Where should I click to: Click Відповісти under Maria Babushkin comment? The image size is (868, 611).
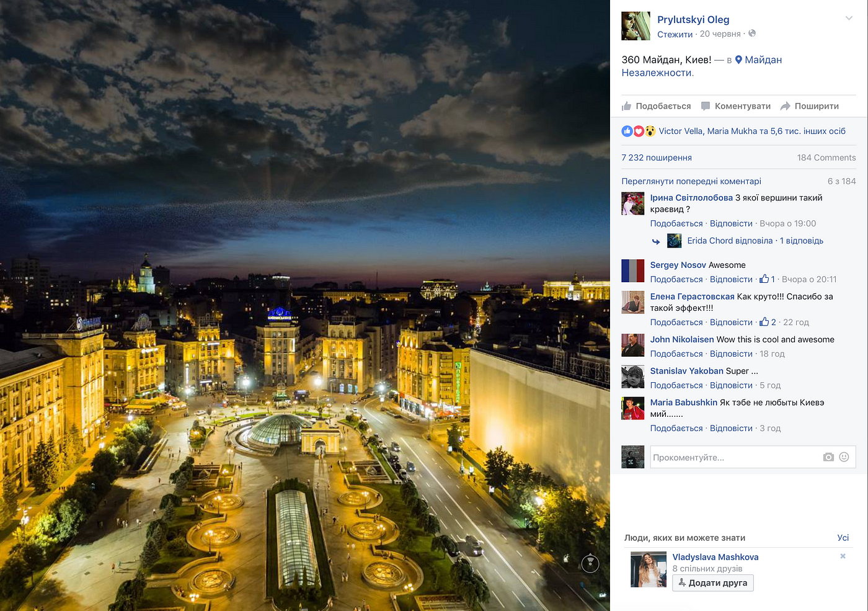tap(731, 428)
